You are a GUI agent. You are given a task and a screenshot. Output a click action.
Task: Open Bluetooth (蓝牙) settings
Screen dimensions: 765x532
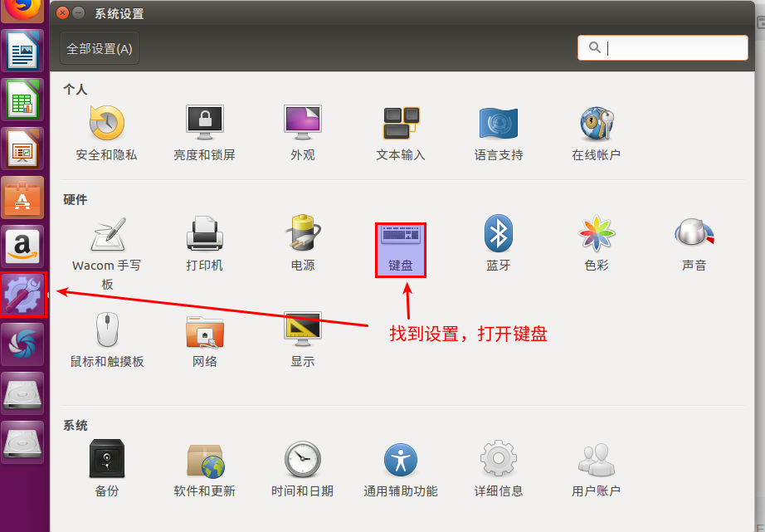click(498, 244)
